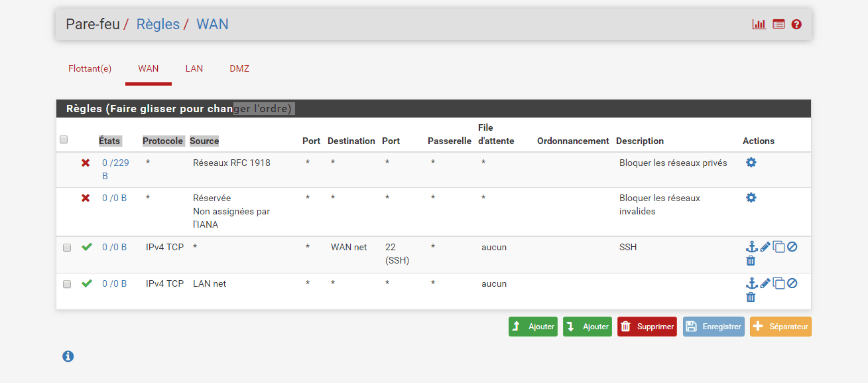This screenshot has width=868, height=383.
Task: Disable the SSH rule
Action: [x=792, y=247]
